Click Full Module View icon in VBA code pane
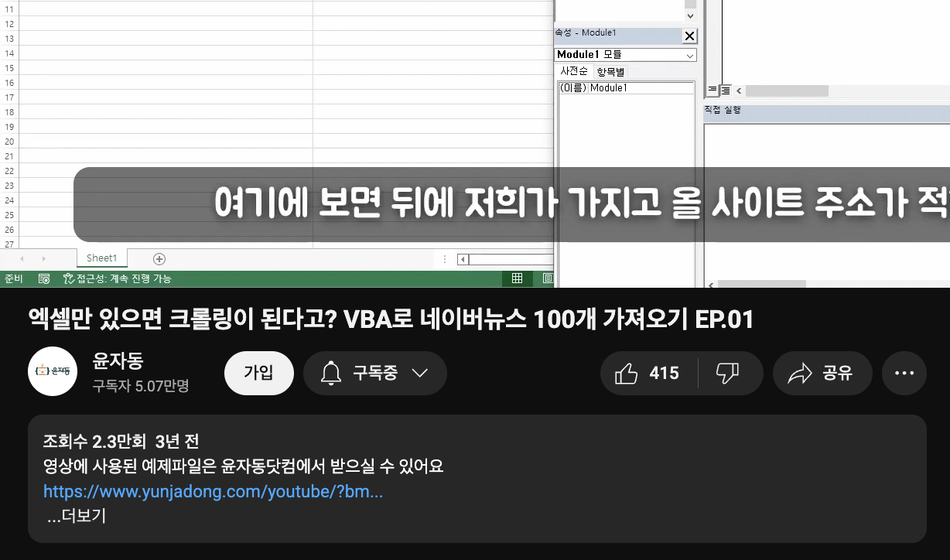Viewport: 950px width, 560px height. (725, 90)
